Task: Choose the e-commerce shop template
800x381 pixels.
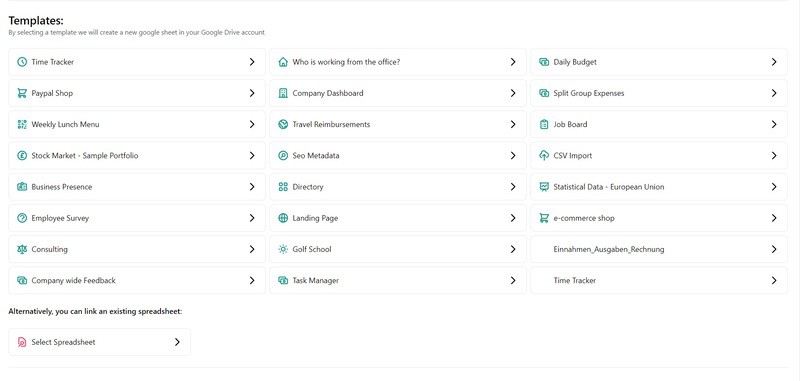Action: 659,218
